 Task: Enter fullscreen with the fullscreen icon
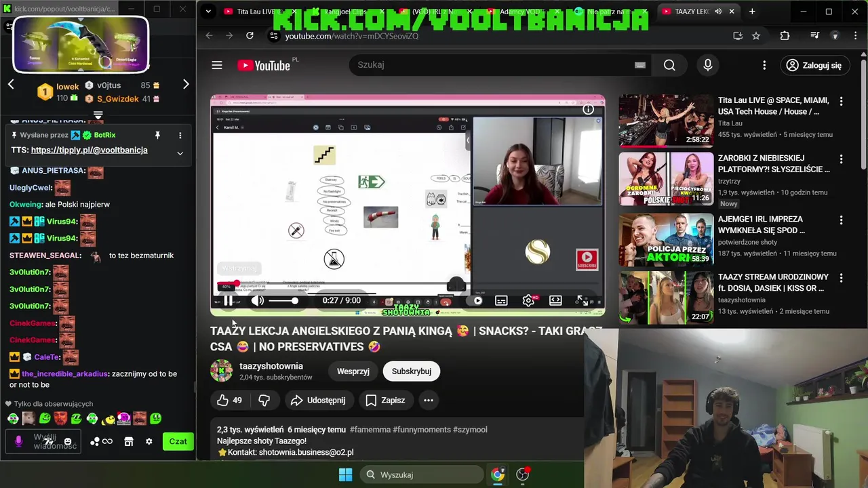point(583,300)
